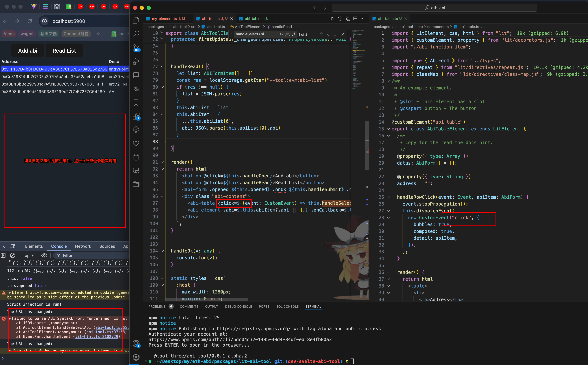Close the find widget

click(x=343, y=34)
